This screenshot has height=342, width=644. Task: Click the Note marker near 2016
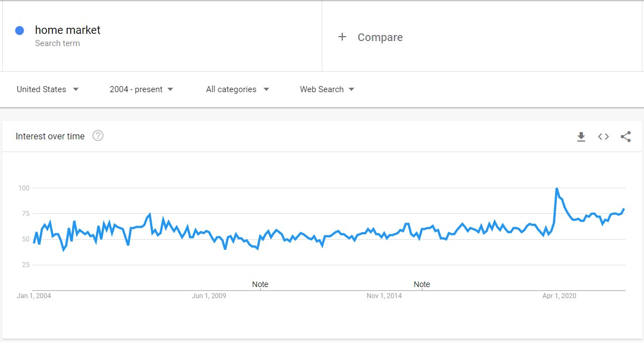tap(422, 284)
